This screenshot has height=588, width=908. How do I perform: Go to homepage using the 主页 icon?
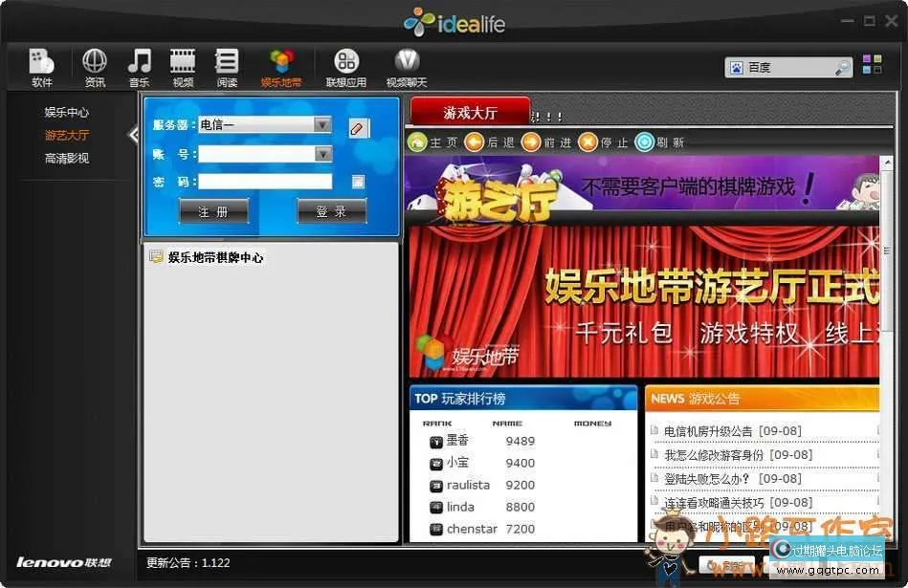pos(419,142)
